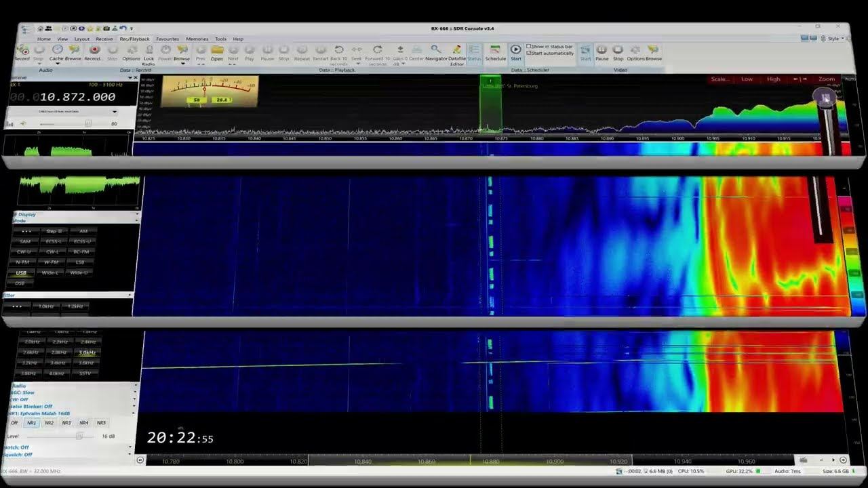Click the Pause icon in Data Playback
The height and width of the screenshot is (488, 868).
[x=267, y=49]
